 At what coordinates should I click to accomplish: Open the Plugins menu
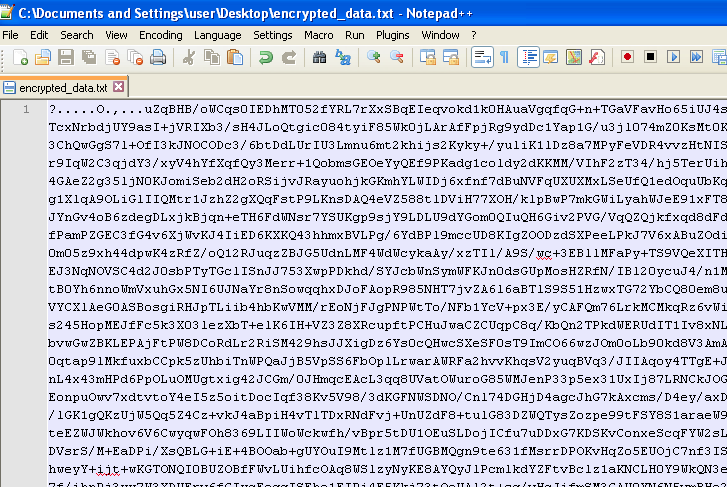point(392,35)
